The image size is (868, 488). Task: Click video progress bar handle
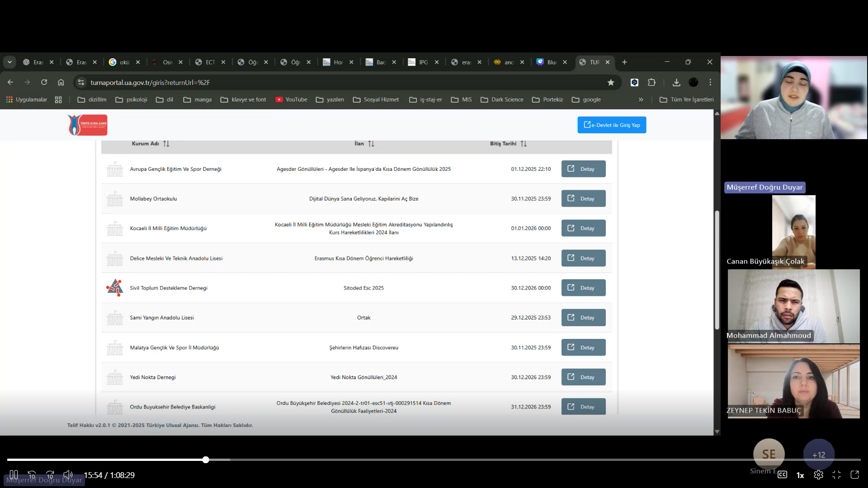[206, 460]
